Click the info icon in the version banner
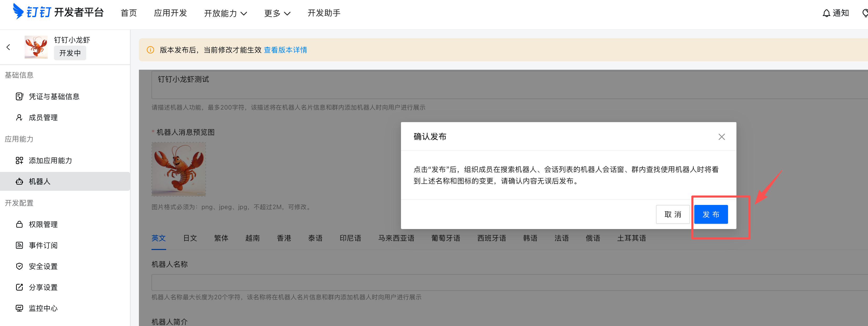 point(150,50)
